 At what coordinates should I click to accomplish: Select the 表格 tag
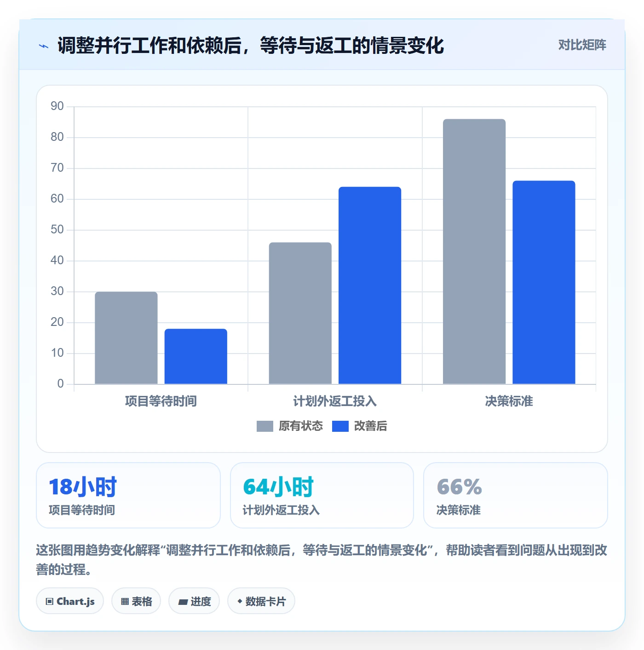[136, 601]
